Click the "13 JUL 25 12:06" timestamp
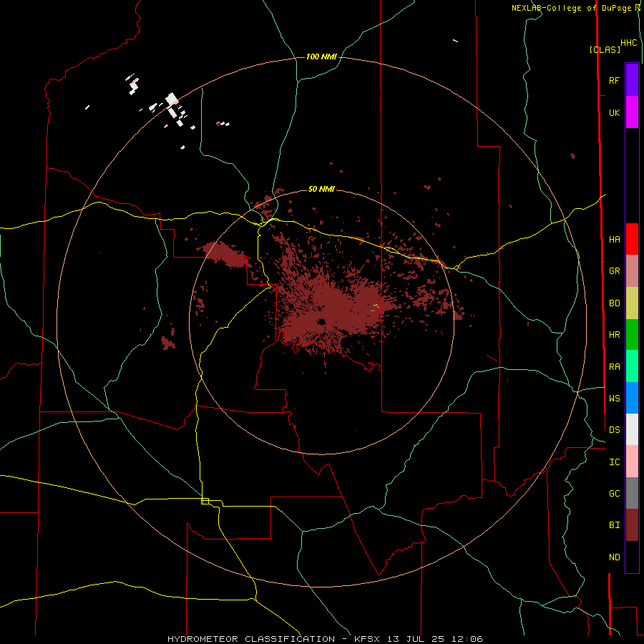Viewport: 644px width, 644px height. pos(434,639)
